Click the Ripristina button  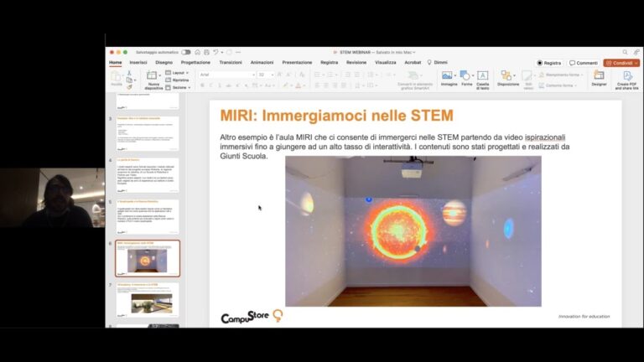[x=178, y=80]
